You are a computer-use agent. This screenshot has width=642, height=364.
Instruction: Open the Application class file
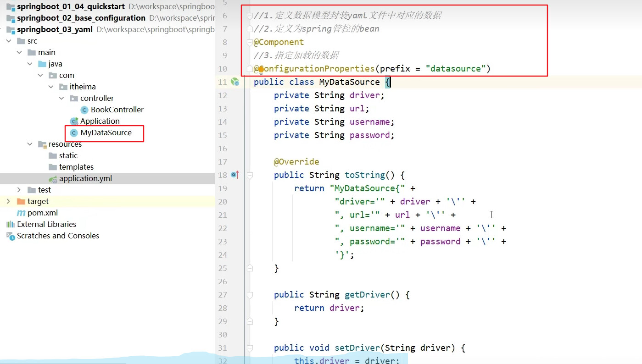tap(100, 121)
